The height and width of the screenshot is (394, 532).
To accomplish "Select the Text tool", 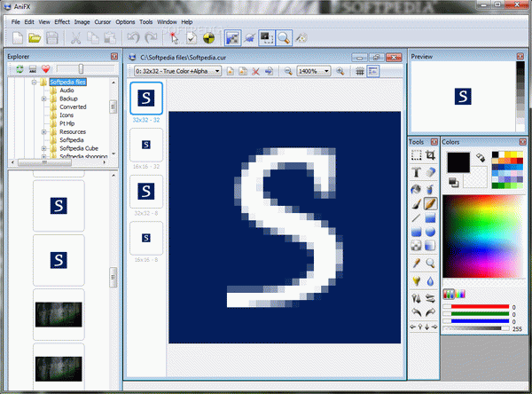I will click(417, 172).
